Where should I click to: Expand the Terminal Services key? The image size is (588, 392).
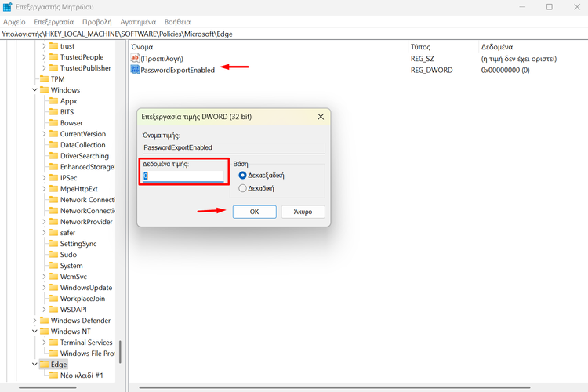(x=44, y=343)
